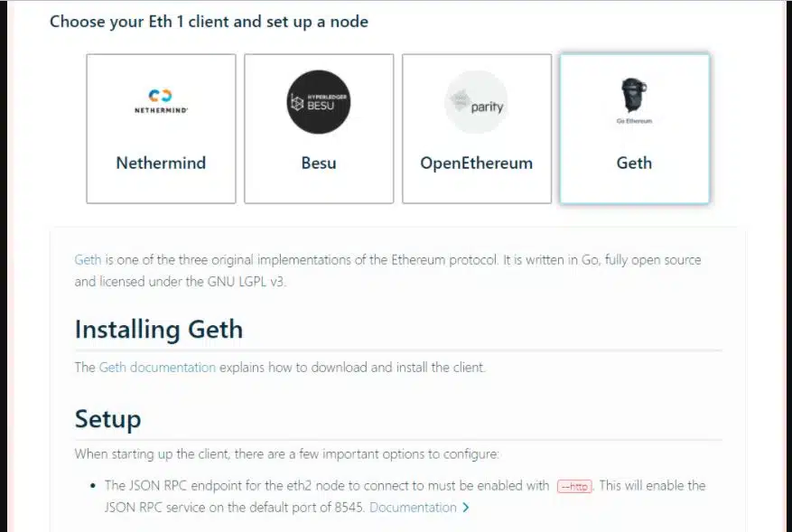Click the Setup heading
Image resolution: width=792 pixels, height=532 pixels.
tap(107, 419)
